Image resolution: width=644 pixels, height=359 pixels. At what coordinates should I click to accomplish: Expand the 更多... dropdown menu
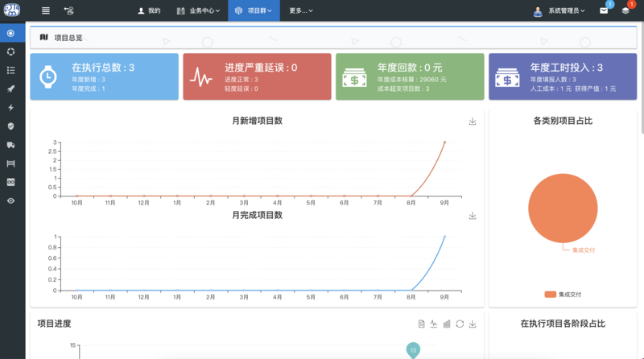301,10
